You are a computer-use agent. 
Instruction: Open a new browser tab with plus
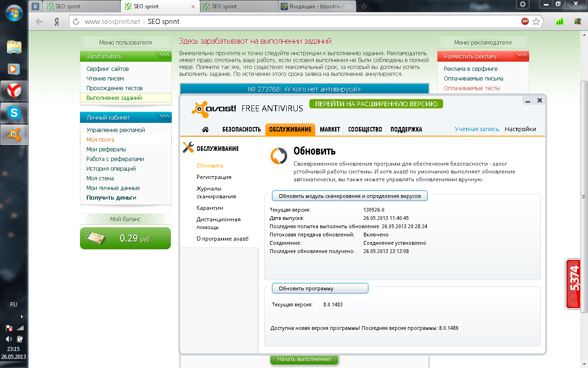(364, 6)
